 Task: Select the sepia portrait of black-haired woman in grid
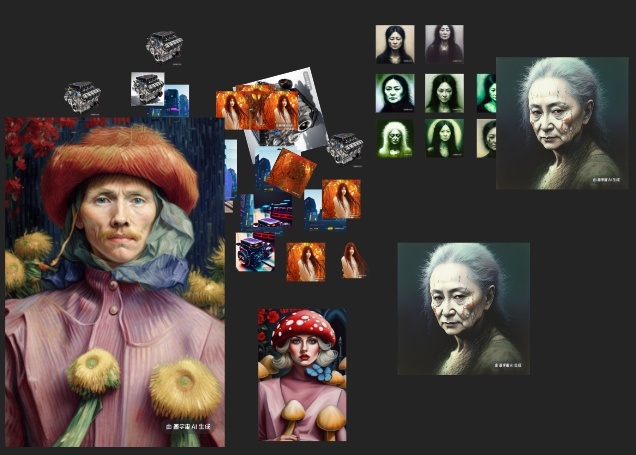[395, 44]
